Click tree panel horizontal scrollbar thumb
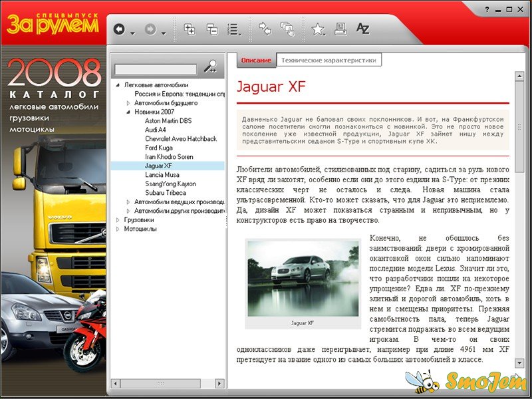 pyautogui.click(x=160, y=384)
